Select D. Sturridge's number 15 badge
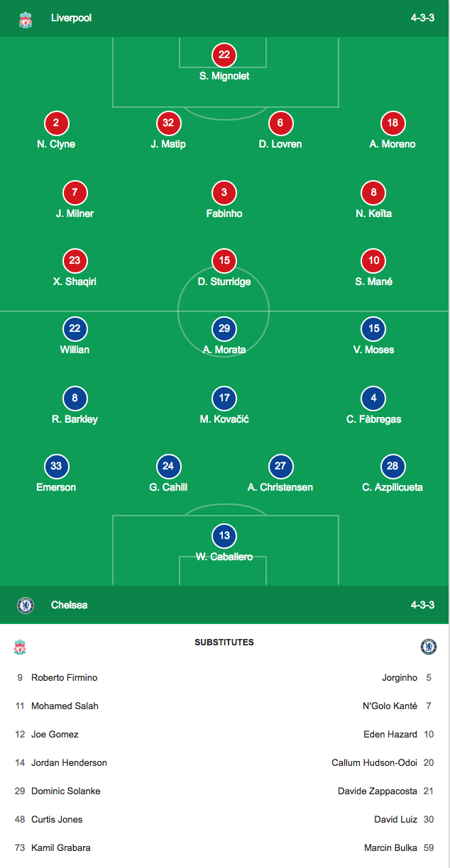This screenshot has height=868, width=450. (x=224, y=261)
